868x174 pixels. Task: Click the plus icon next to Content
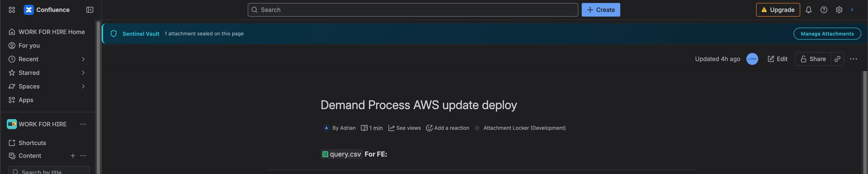[73, 156]
